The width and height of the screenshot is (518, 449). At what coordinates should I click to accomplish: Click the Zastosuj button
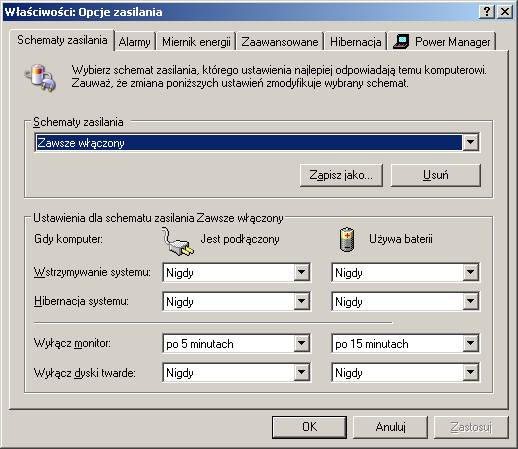tap(471, 427)
